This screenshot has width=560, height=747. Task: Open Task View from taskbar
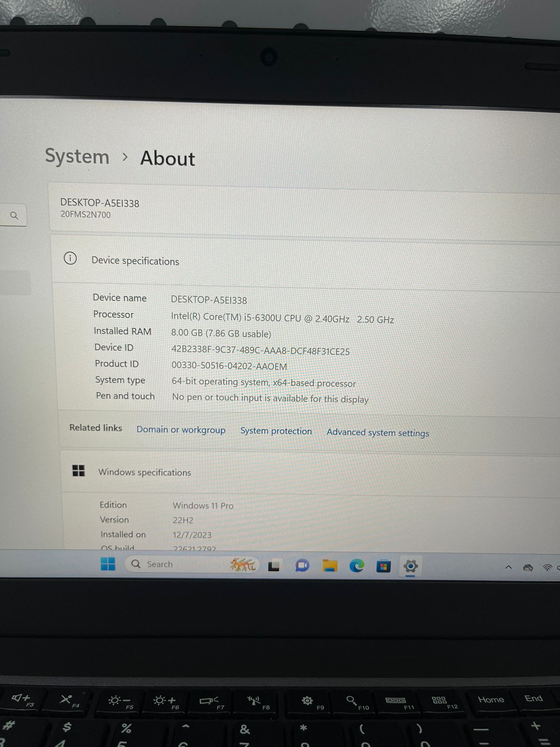click(274, 566)
